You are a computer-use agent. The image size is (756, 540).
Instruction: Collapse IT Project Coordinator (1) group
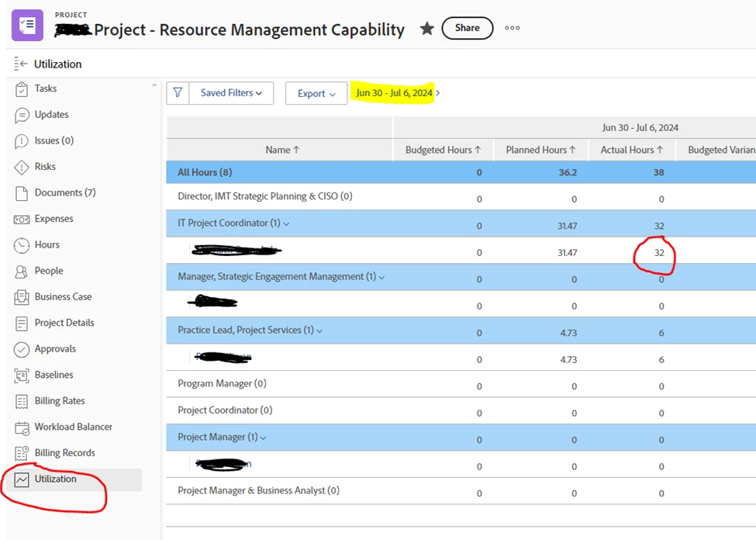[286, 224]
